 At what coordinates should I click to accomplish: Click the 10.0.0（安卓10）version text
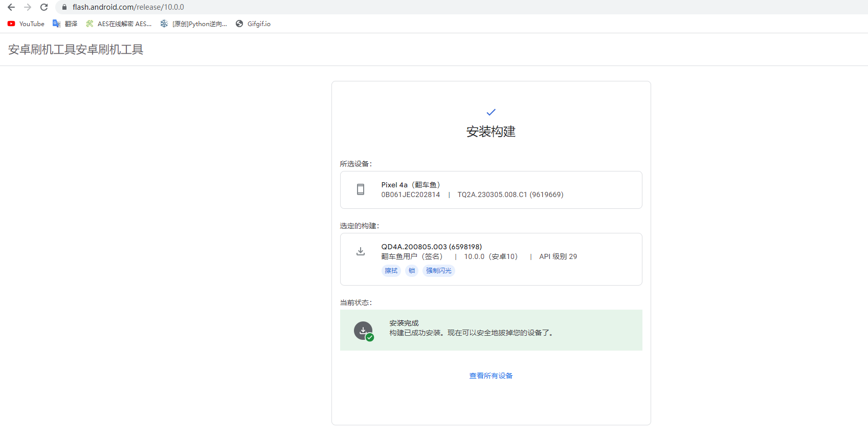click(491, 256)
